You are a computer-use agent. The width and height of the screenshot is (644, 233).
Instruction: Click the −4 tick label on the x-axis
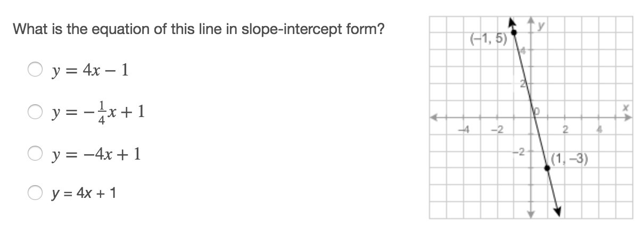coord(464,129)
